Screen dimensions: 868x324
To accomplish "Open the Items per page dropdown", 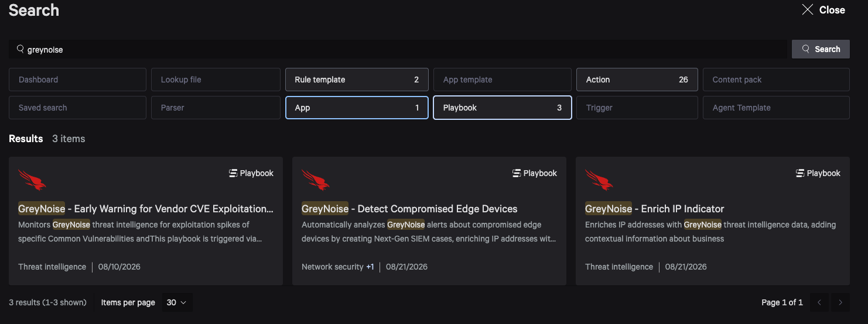I will (177, 302).
